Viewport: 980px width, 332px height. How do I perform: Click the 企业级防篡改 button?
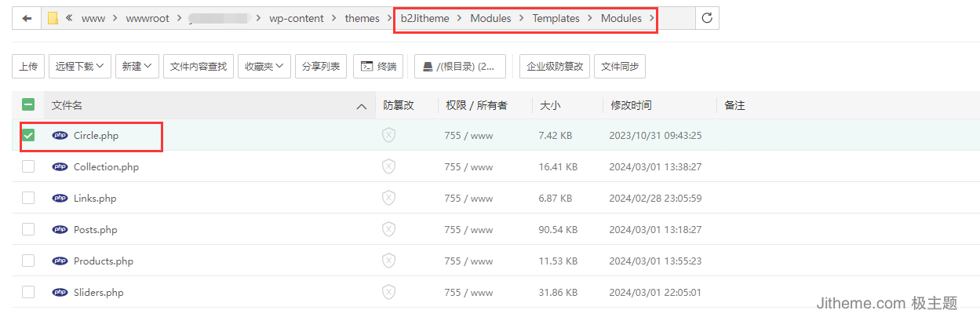(554, 67)
